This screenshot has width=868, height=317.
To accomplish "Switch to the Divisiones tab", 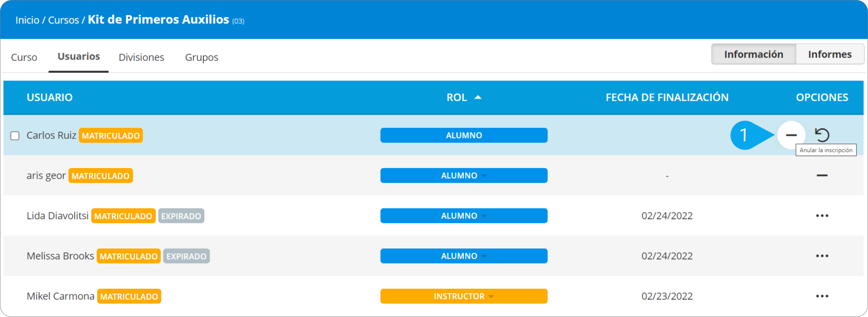I will coord(141,57).
